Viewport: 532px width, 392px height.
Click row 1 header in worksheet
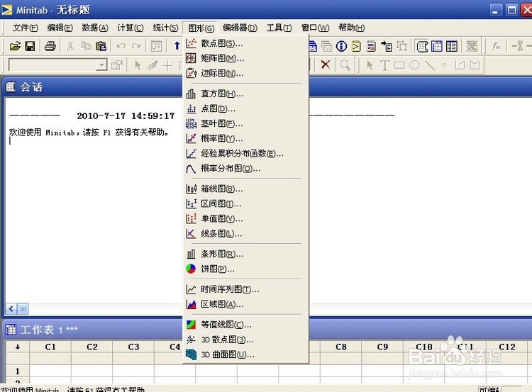[18, 371]
